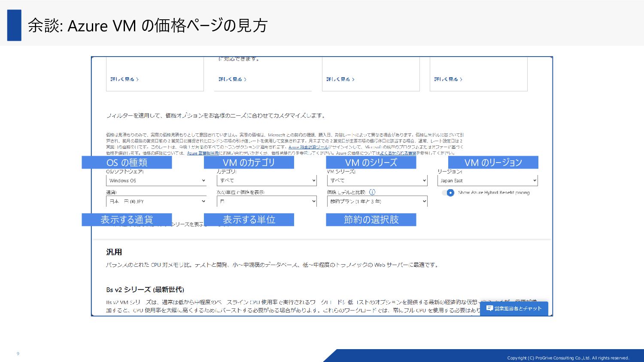Open the 通貨 dropdown showing JPY
This screenshot has width=644, height=362.
tap(157, 201)
